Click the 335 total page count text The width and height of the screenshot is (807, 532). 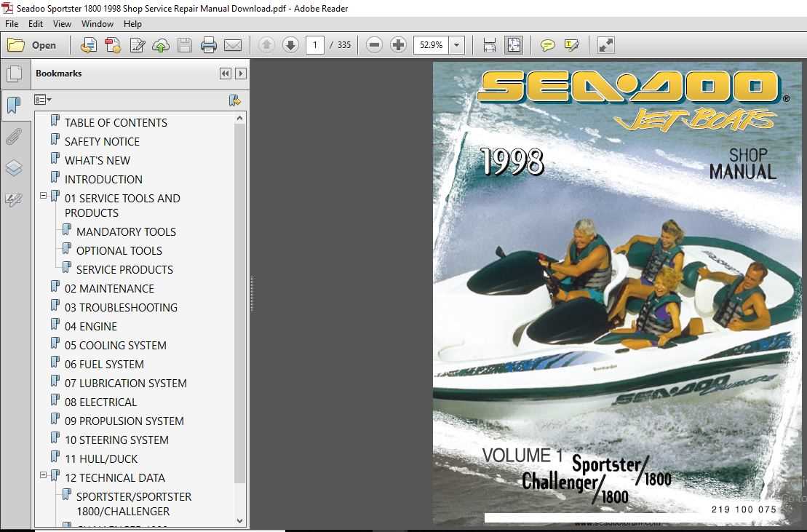point(343,45)
